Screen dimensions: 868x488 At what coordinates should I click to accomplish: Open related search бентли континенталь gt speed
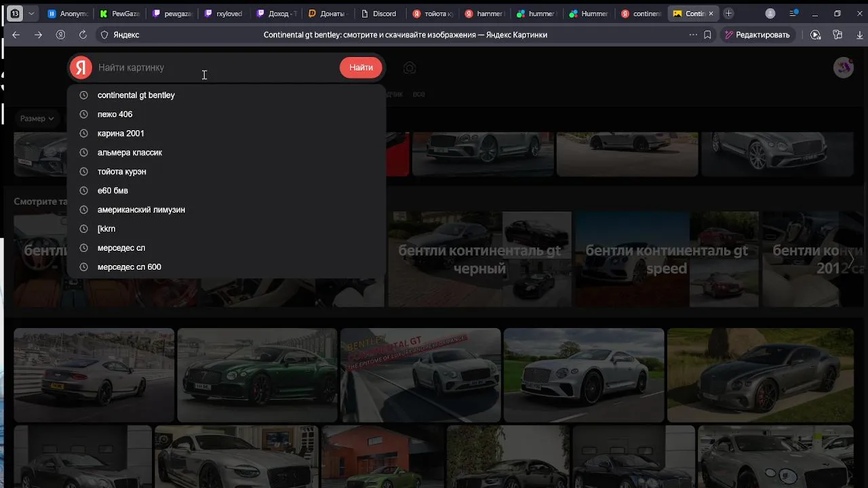667,259
